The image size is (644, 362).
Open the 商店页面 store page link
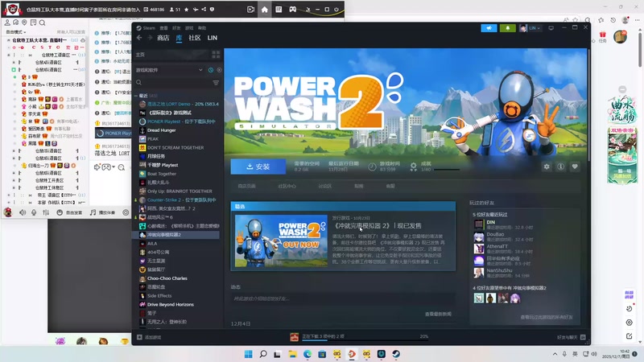[x=246, y=186]
